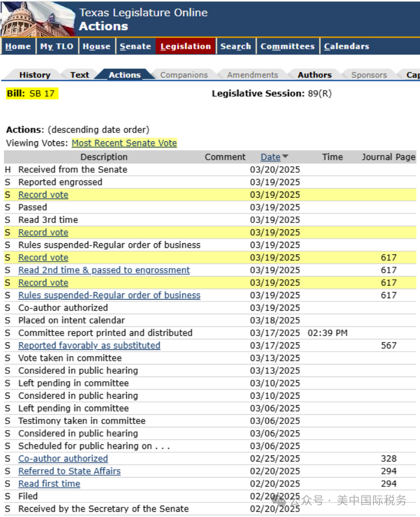Click the Sponsors tab
This screenshot has width=420, height=517.
[369, 75]
